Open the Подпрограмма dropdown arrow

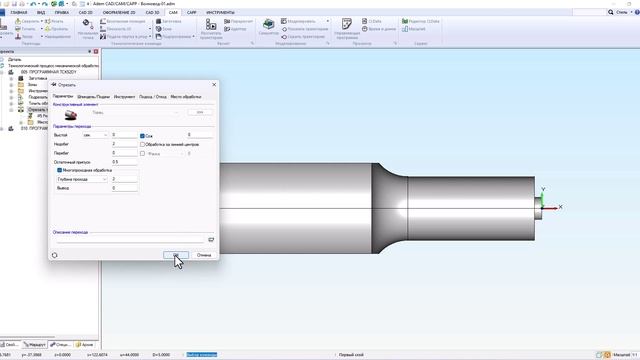[193, 37]
